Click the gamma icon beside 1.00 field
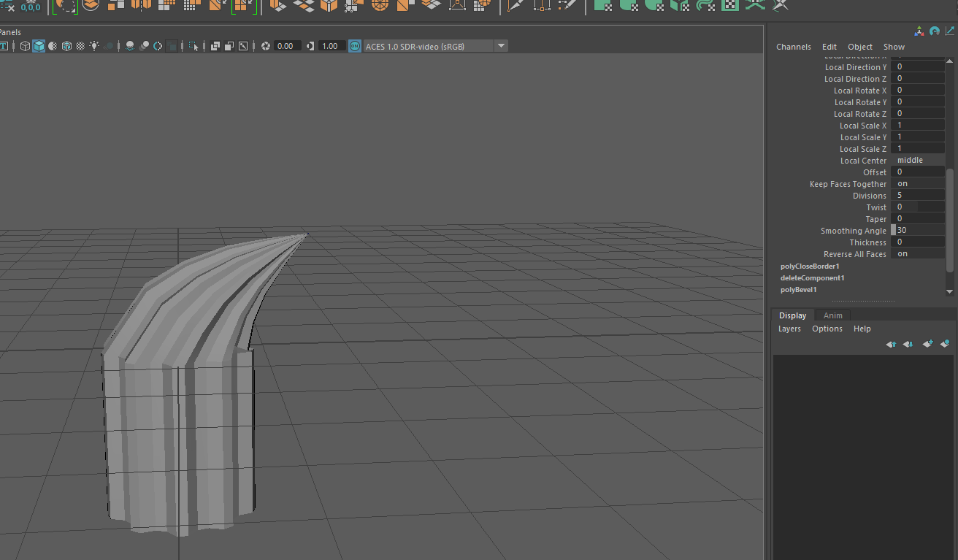The height and width of the screenshot is (560, 958). [x=310, y=46]
